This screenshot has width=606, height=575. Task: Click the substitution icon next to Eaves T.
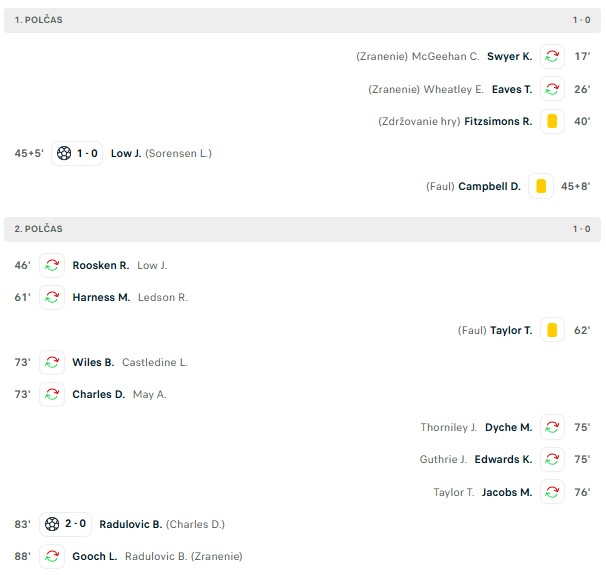[552, 89]
